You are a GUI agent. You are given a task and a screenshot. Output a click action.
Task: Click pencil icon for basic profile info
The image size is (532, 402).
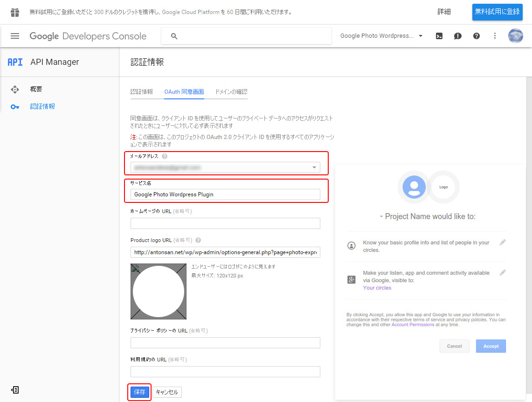503,242
